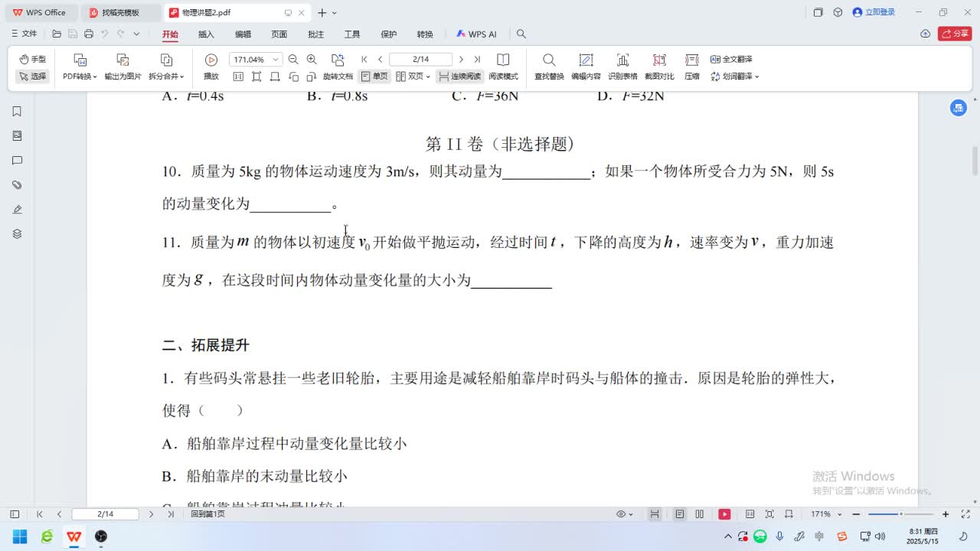Toggle 连续阅读 continuous reading
Viewport: 980px width, 551px height.
coord(459,77)
